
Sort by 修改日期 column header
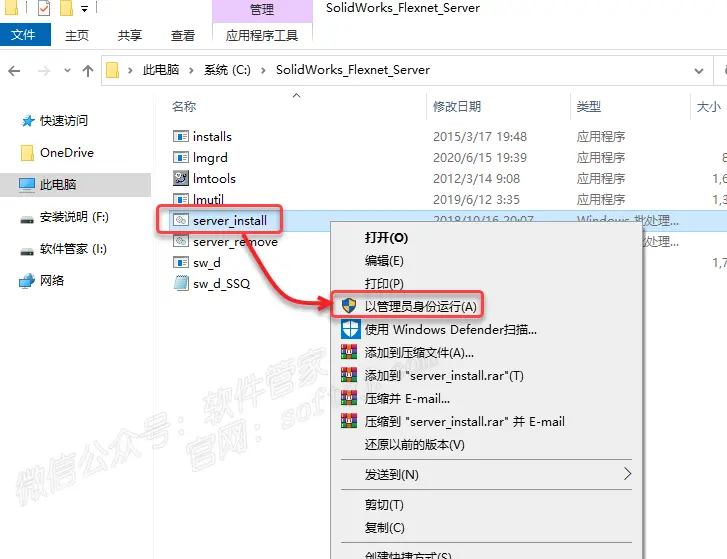coord(457,107)
